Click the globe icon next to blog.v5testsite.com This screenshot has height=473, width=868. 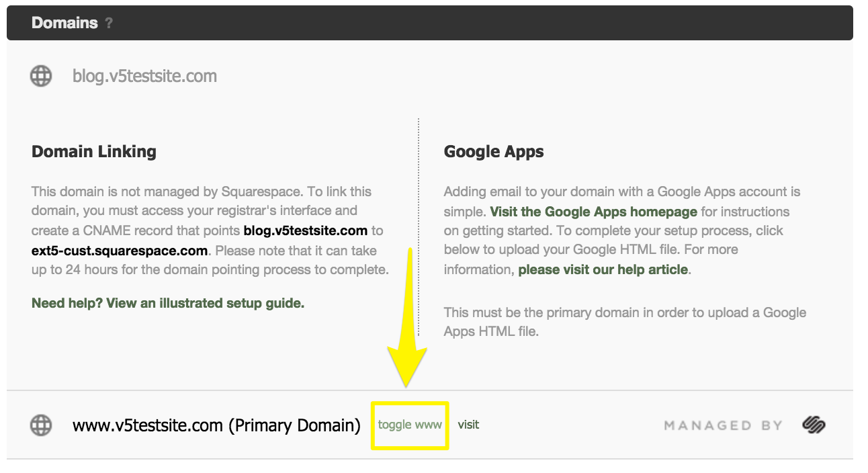pos(41,76)
